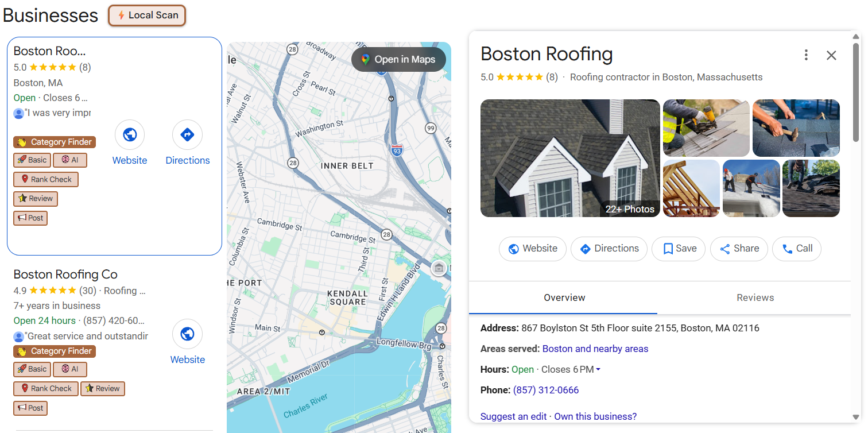Screen dimensions: 868x433
Task: Click Rank Check in first listing
Action: [x=46, y=179]
